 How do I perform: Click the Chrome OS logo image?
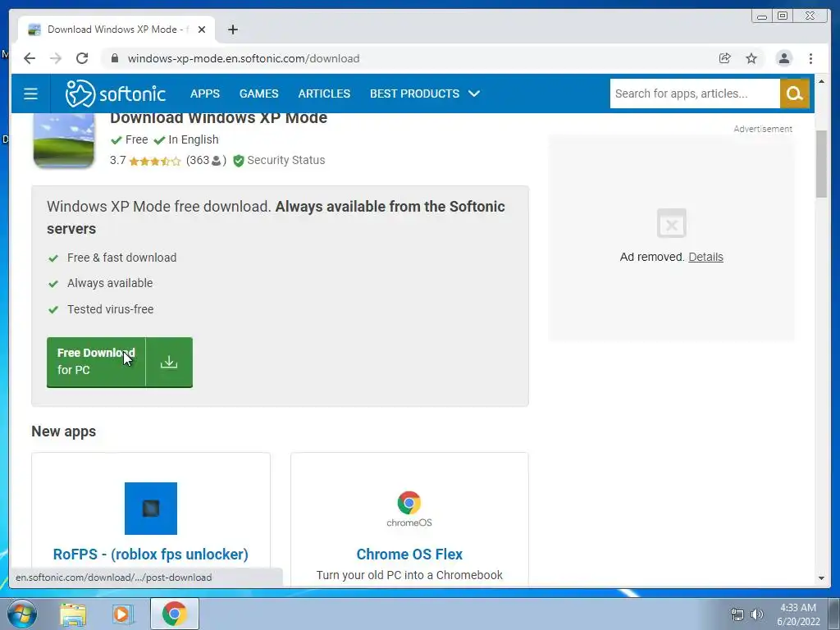coord(409,509)
